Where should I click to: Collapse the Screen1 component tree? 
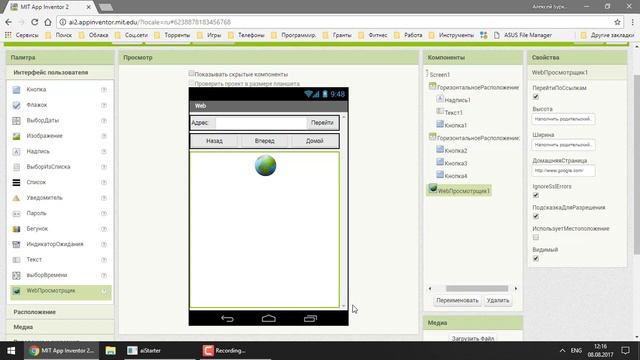pyautogui.click(x=427, y=73)
